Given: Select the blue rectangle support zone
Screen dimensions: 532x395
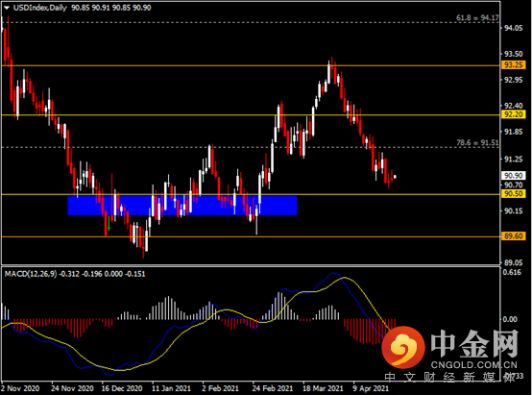Looking at the screenshot, I should pyautogui.click(x=182, y=205).
